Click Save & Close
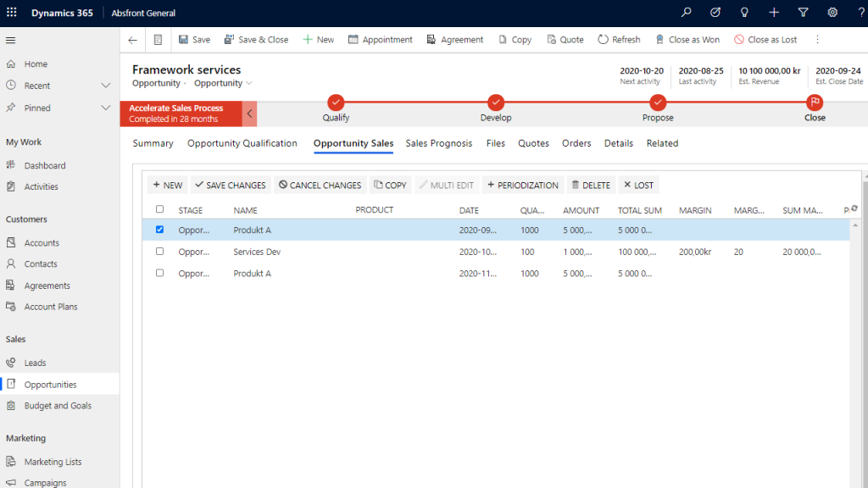 (256, 40)
